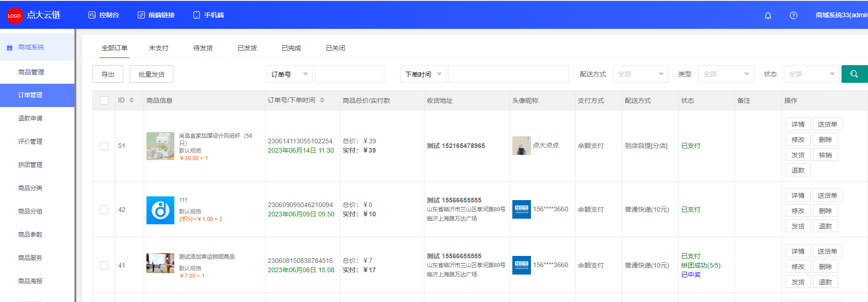Click the green search button
The width and height of the screenshot is (868, 302).
[x=854, y=74]
